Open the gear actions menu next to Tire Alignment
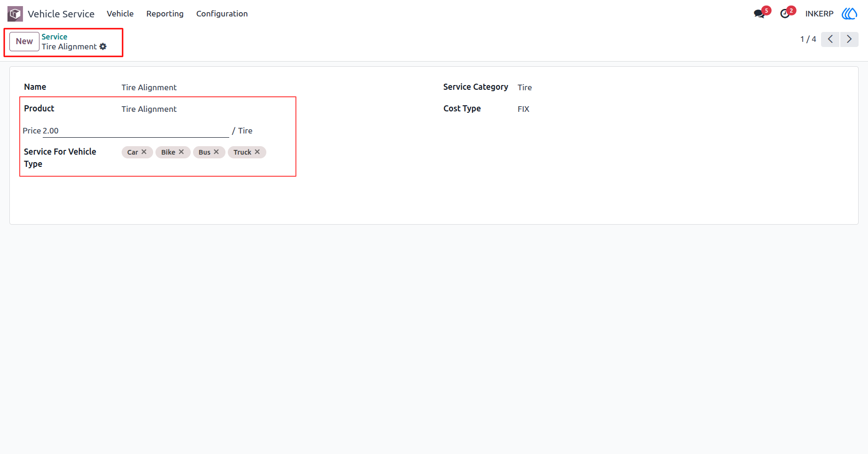The image size is (868, 454). coord(103,47)
